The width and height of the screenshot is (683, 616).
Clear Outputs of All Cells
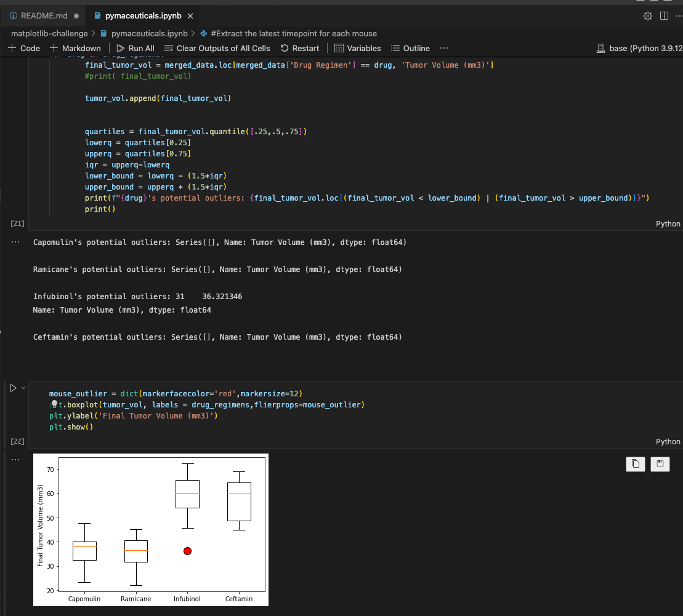(x=217, y=49)
